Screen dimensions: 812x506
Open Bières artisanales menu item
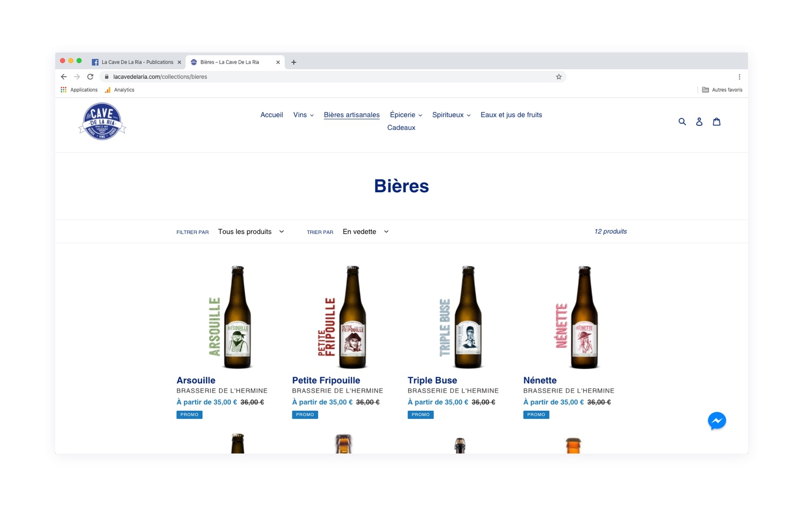tap(351, 115)
